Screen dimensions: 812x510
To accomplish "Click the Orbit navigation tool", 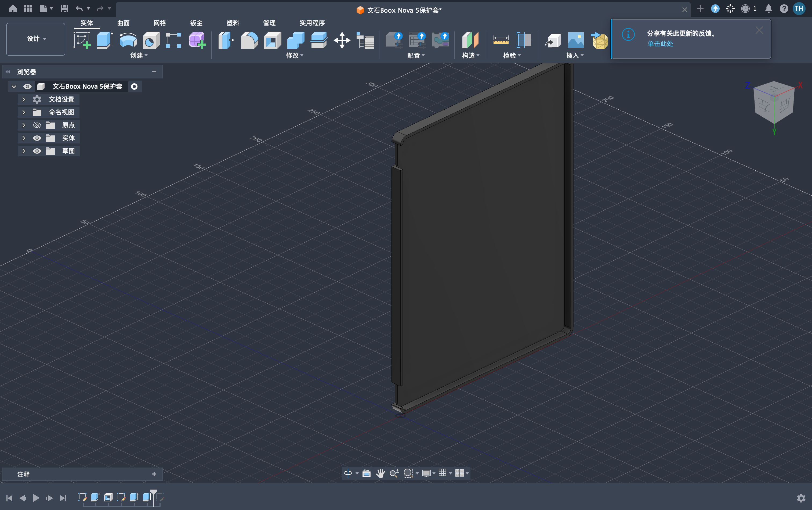I will click(348, 473).
